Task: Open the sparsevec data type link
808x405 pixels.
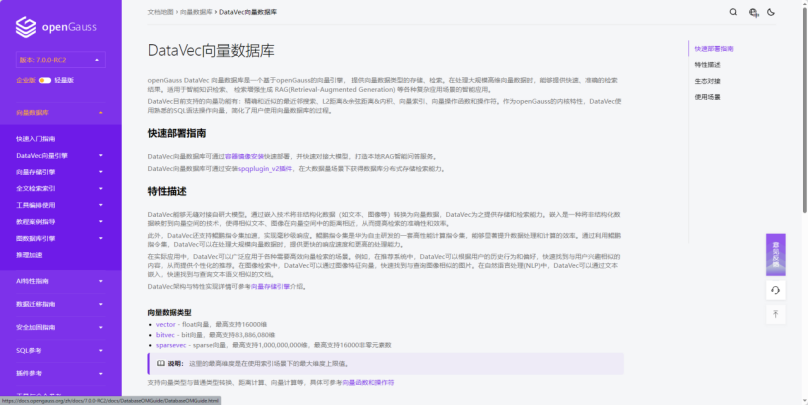Action: tap(171, 345)
